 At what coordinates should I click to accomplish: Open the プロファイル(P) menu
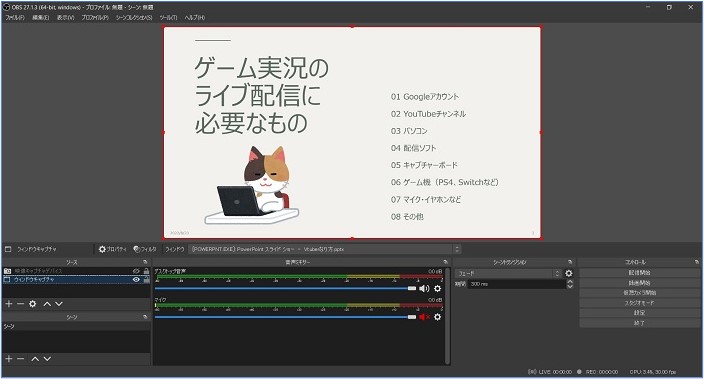pyautogui.click(x=95, y=18)
